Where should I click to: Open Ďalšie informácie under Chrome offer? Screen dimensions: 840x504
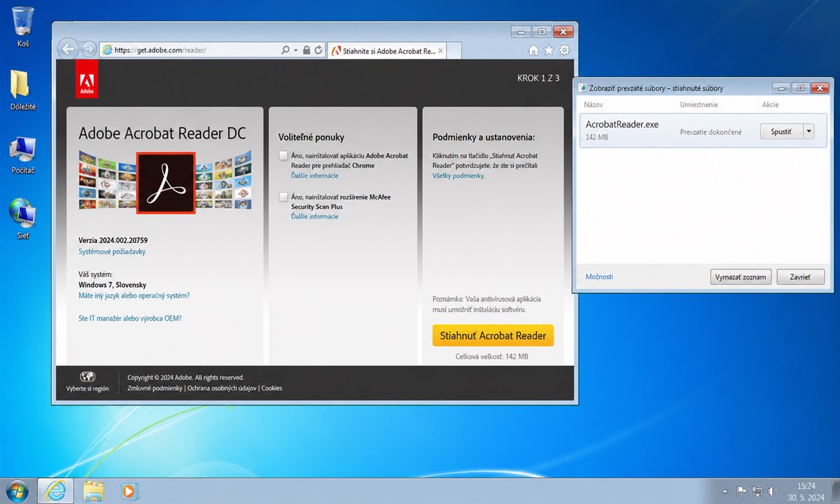[x=314, y=176]
